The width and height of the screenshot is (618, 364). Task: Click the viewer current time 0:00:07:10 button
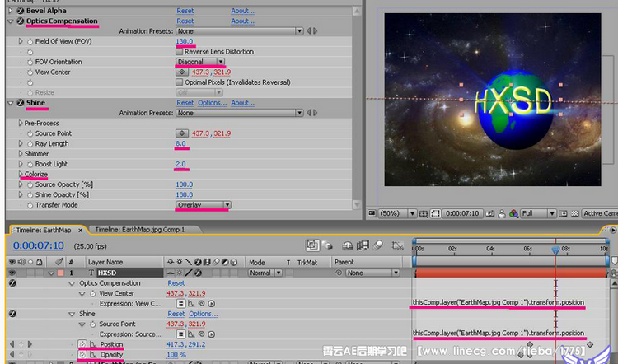point(462,213)
